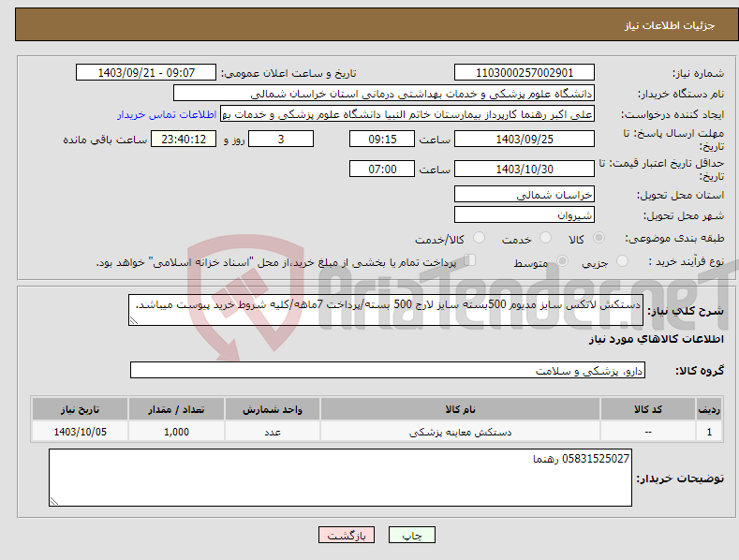The image size is (739, 560).
Task: Click the اطلاعات کالاهای مورد نیاز section heading
Action: [x=656, y=339]
